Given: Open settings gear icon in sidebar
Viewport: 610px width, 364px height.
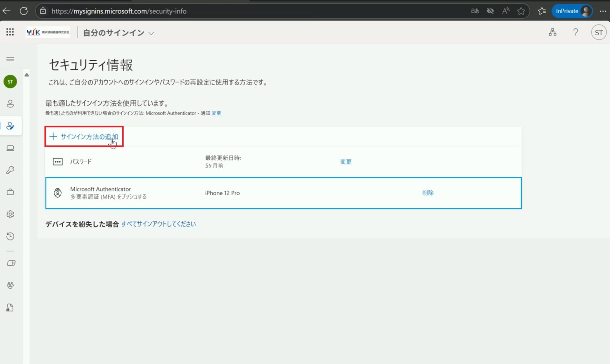Looking at the screenshot, I should point(10,214).
